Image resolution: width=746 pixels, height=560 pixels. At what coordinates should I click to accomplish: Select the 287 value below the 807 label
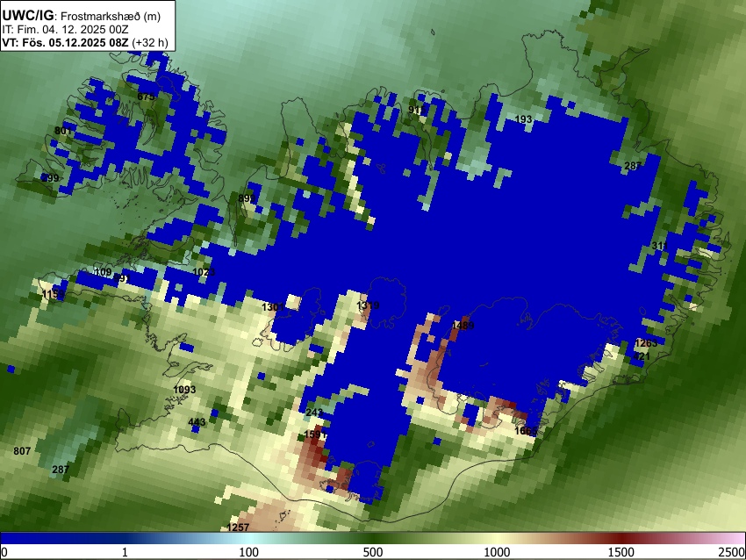coord(61,470)
